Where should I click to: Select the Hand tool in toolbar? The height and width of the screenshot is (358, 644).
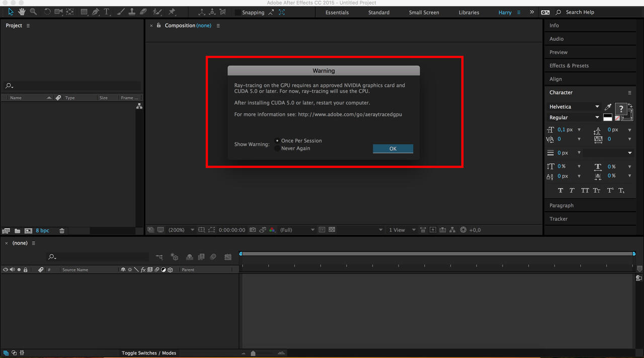(x=22, y=12)
